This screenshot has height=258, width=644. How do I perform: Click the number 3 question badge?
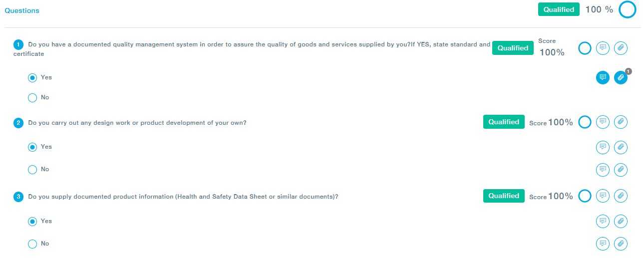pos(18,197)
